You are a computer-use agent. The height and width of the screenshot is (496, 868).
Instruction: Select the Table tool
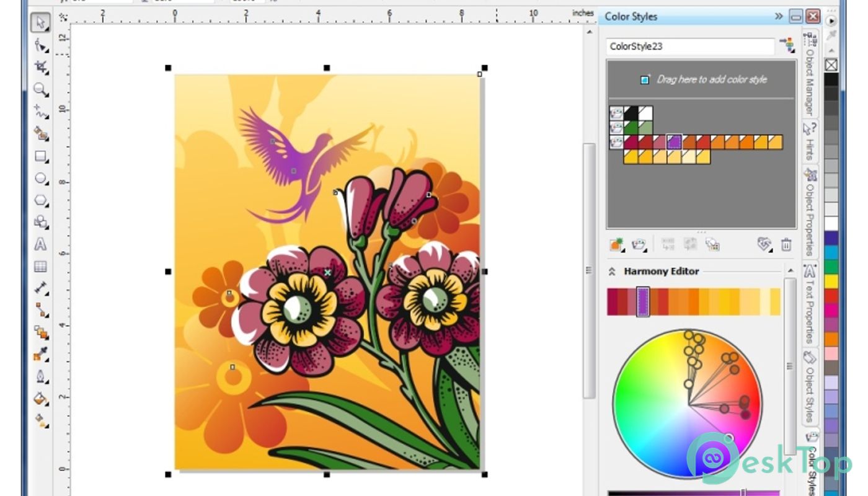(x=41, y=267)
